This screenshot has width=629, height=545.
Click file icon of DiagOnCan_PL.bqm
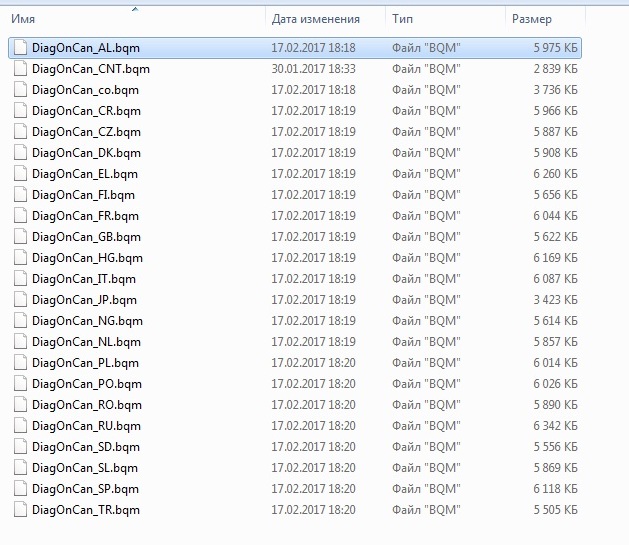pos(20,363)
